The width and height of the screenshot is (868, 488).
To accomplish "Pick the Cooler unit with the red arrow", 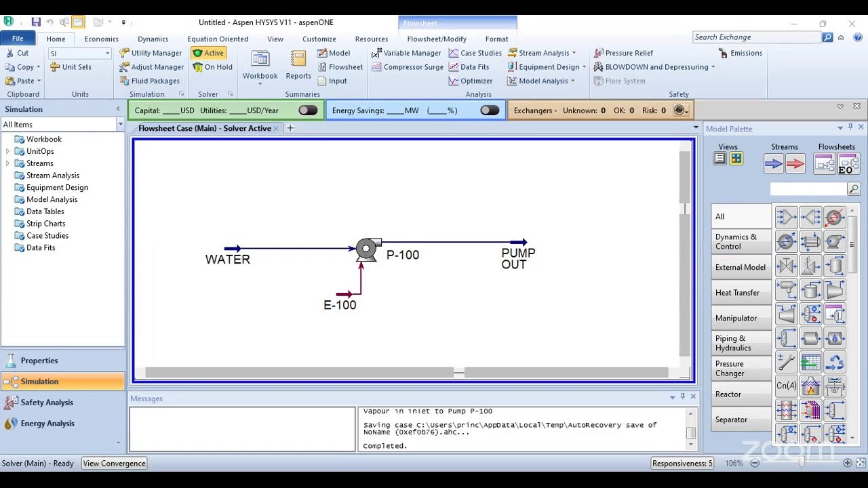I will tap(835, 217).
